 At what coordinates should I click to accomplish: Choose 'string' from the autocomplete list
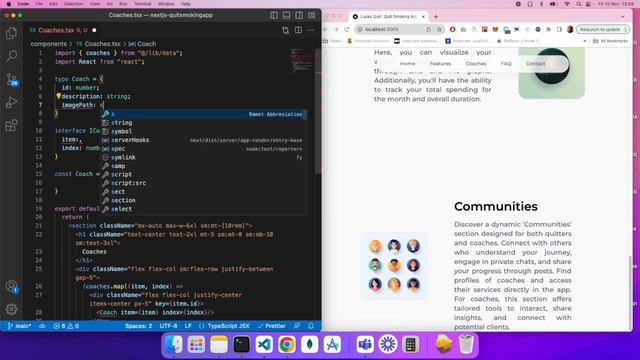204,123
